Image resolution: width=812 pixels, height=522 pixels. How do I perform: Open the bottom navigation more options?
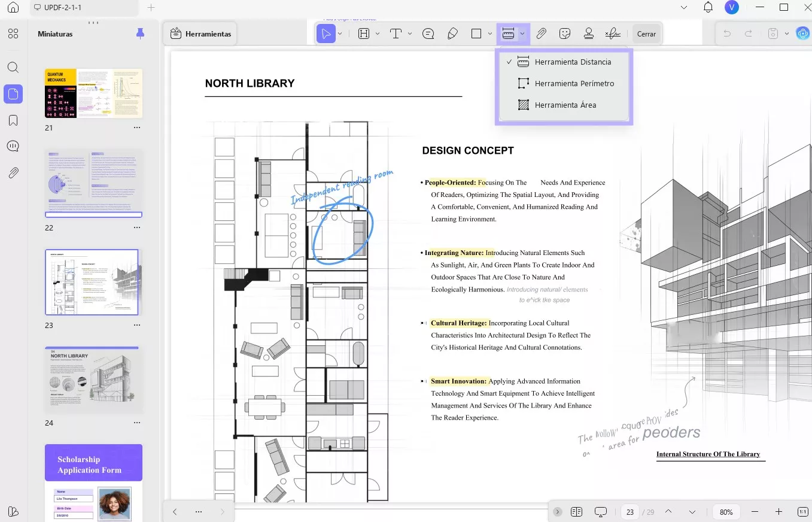pyautogui.click(x=199, y=512)
